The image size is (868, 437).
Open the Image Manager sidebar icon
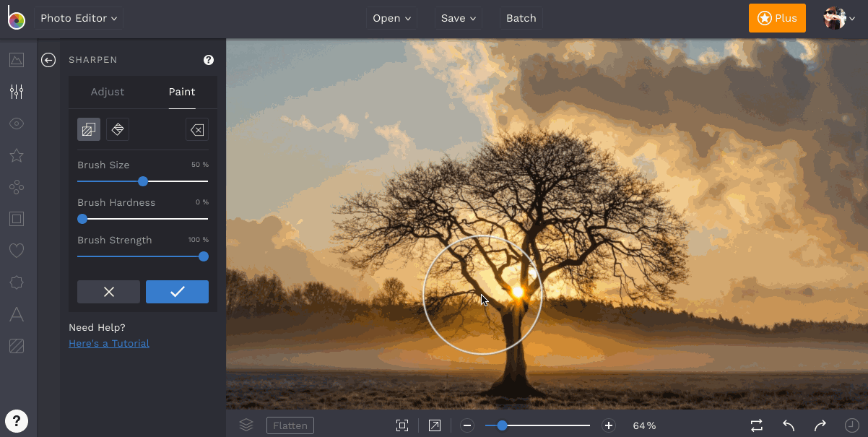pyautogui.click(x=17, y=60)
